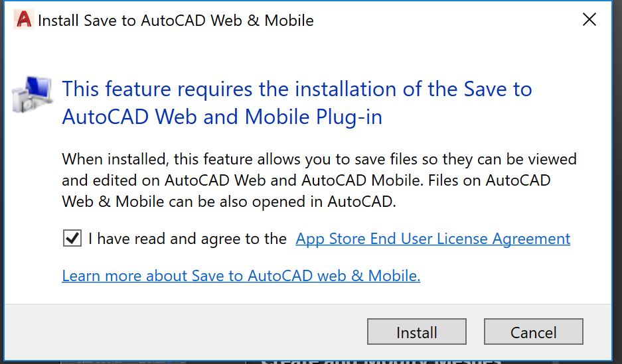622x364 pixels.
Task: Click the partially hidden text beneath the dialog
Action: [381, 361]
